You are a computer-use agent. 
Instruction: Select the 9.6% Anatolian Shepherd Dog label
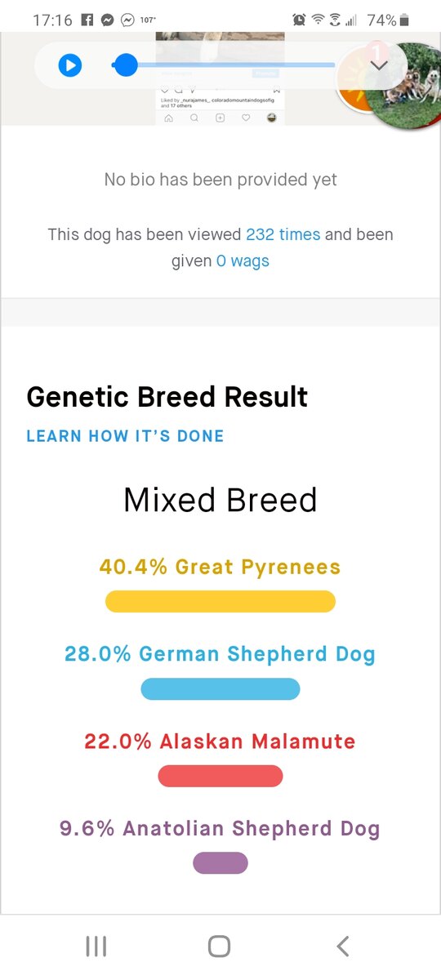[x=220, y=829]
